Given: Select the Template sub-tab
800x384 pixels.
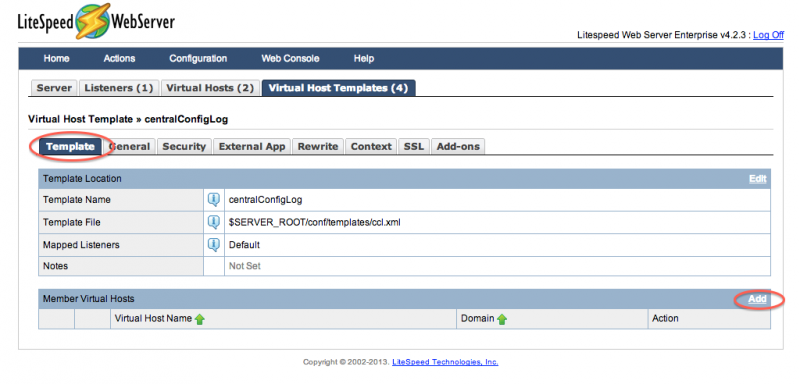Looking at the screenshot, I should click(70, 146).
